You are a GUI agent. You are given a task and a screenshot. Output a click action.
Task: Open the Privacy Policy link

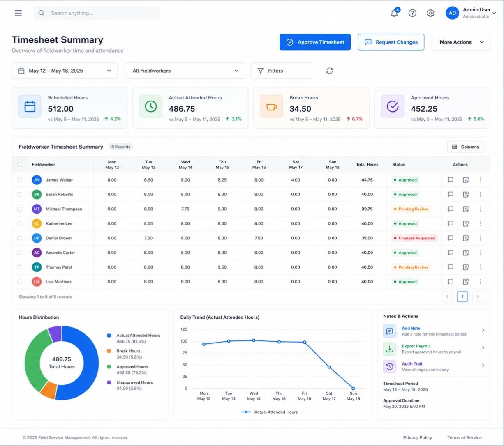(418, 437)
